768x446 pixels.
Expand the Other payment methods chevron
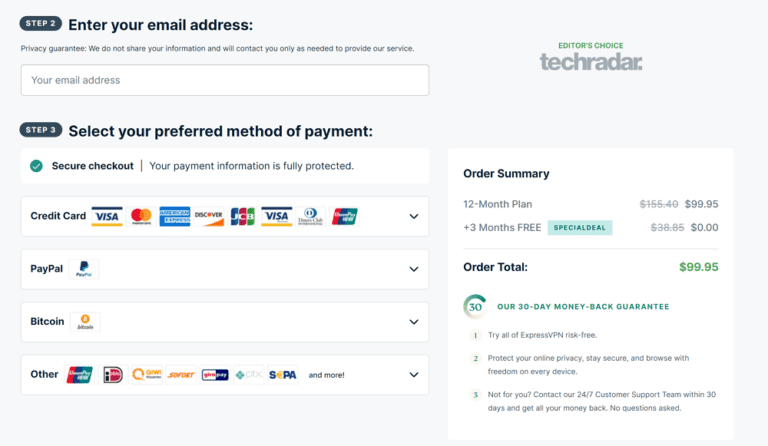[x=414, y=375]
